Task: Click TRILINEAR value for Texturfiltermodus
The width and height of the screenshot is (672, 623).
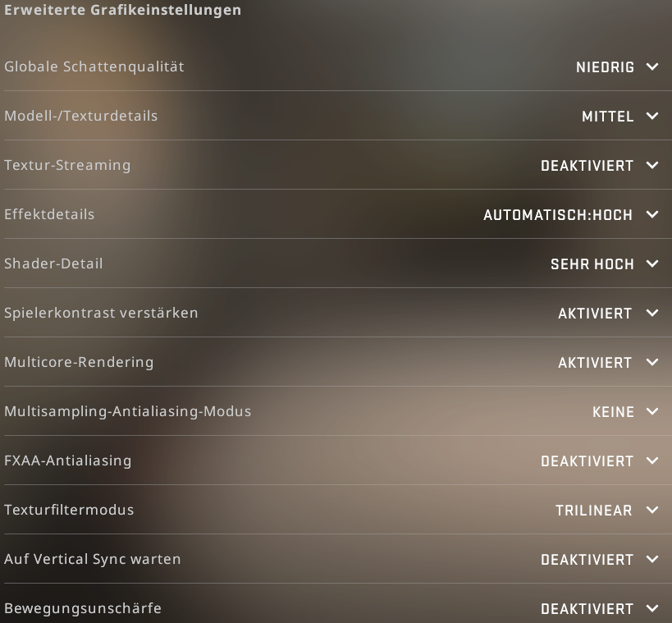Action: [594, 511]
